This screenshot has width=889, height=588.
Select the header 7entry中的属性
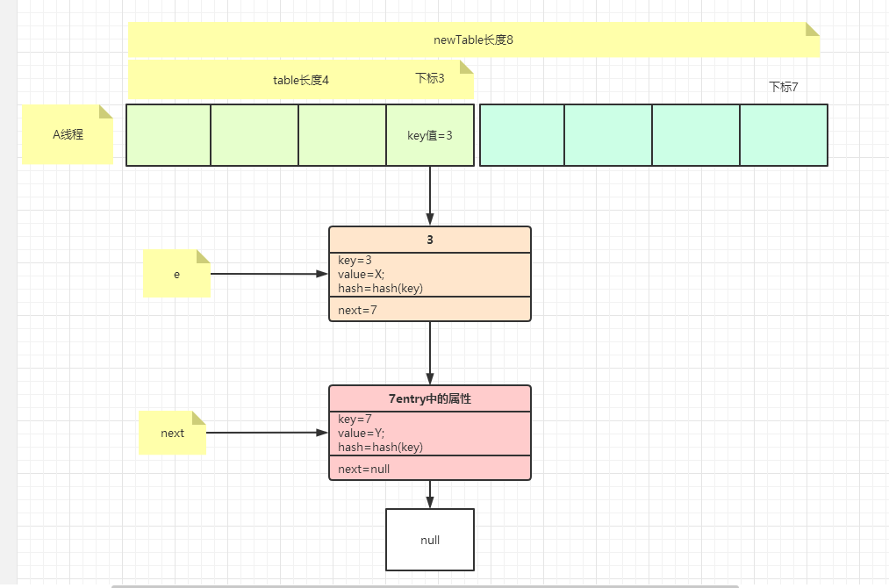coord(430,398)
